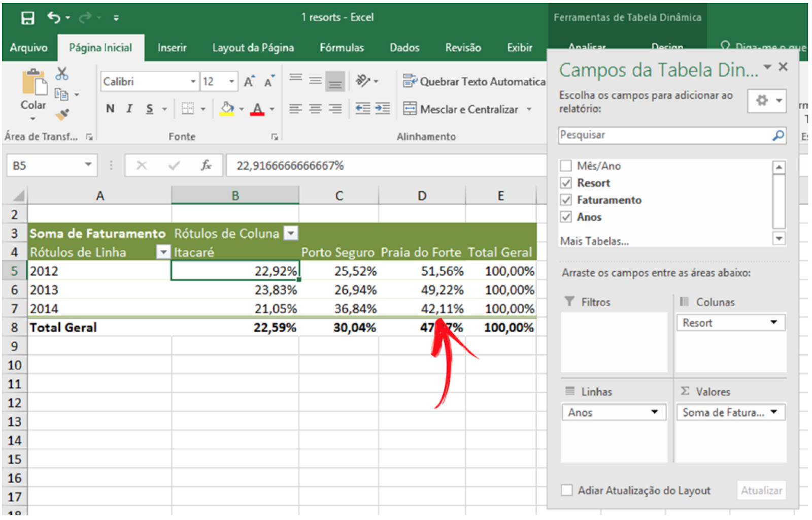The width and height of the screenshot is (812, 520).
Task: Click the insert function fx icon
Action: (x=206, y=166)
